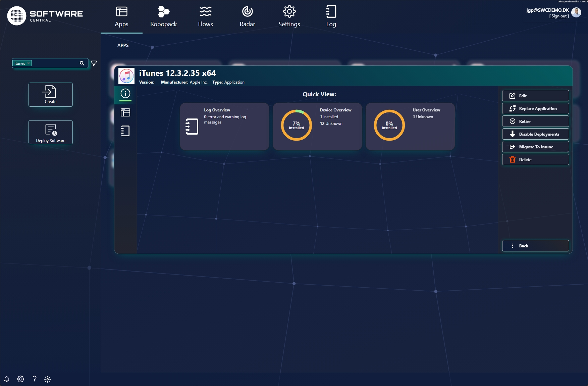Click the Quick View heading
Image resolution: width=588 pixels, height=386 pixels.
pos(319,94)
